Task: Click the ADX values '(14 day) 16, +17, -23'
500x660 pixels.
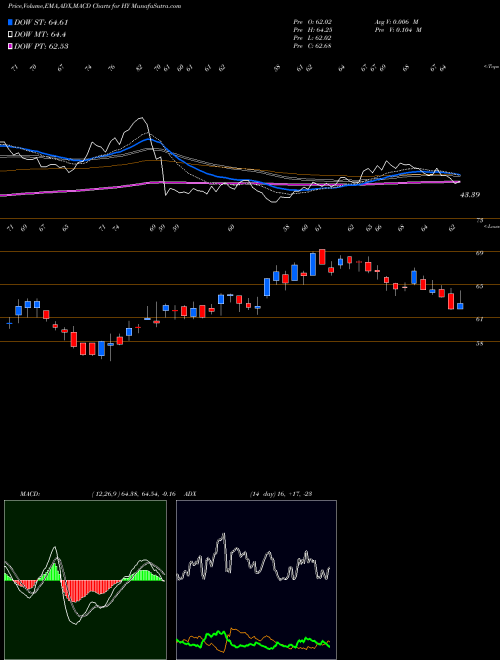Action: [280, 494]
